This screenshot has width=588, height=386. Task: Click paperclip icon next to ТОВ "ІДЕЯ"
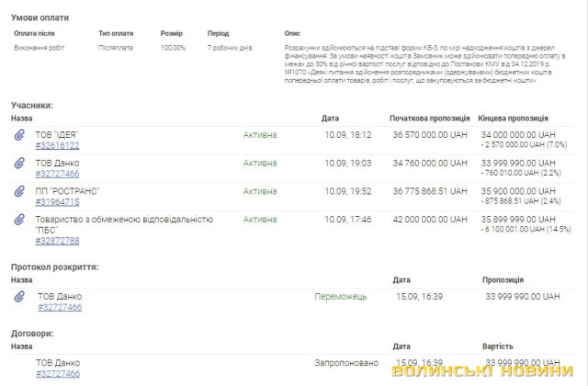(18, 135)
